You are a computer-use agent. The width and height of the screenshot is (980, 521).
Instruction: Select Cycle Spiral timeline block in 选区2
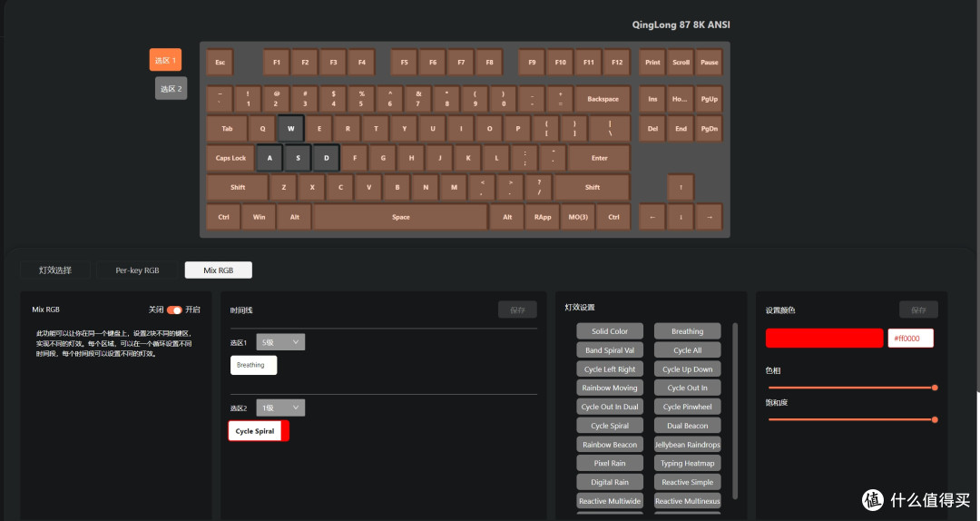[x=258, y=431]
